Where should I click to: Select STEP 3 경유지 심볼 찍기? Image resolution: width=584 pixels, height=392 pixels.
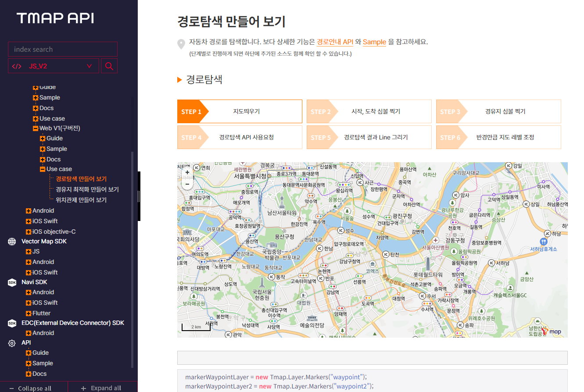498,111
